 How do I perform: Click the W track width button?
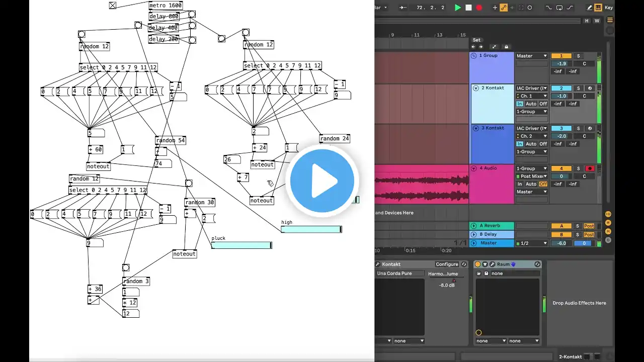pos(597,21)
